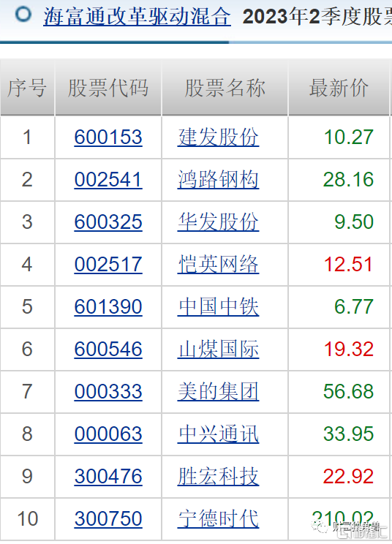Open 宁德时代 stock name link
This screenshot has height=544, width=392.
(218, 518)
